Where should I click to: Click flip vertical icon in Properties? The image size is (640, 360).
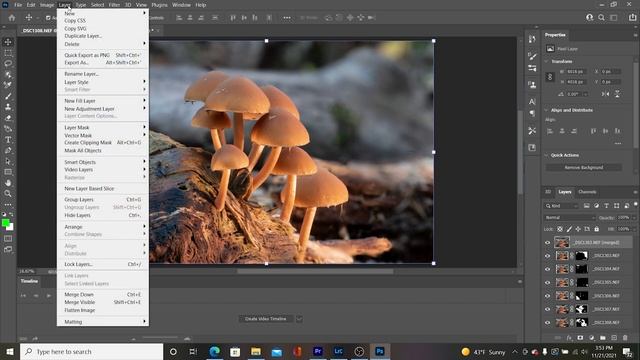pyautogui.click(x=617, y=94)
